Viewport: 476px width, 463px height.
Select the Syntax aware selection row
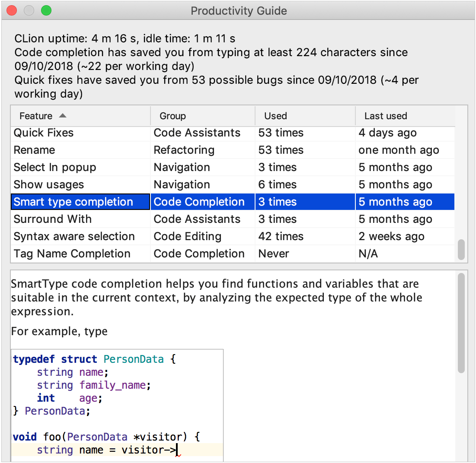click(233, 237)
